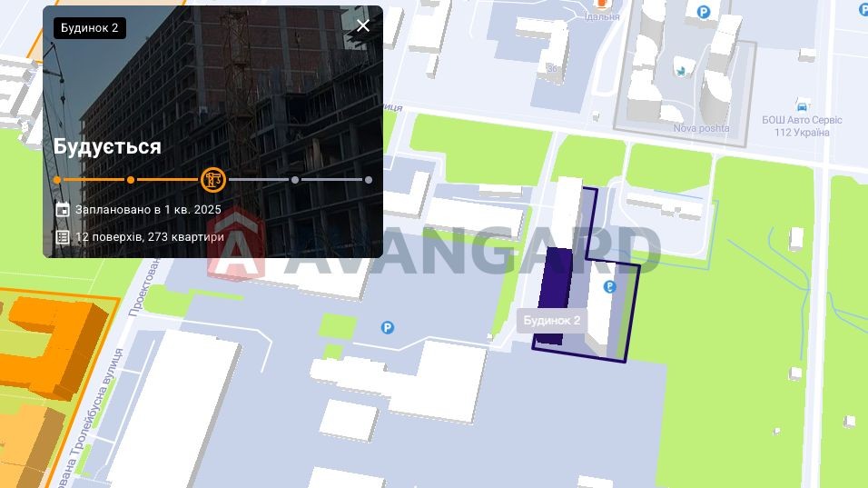Screen dimensions: 868x488
Task: Select the first orange dot on progress timeline
Action: 57,180
